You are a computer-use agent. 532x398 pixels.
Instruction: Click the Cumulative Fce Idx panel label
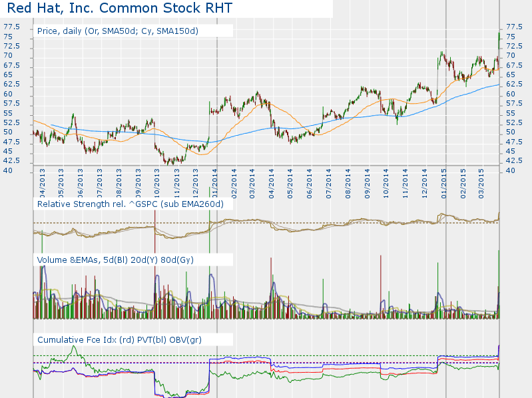(x=119, y=340)
